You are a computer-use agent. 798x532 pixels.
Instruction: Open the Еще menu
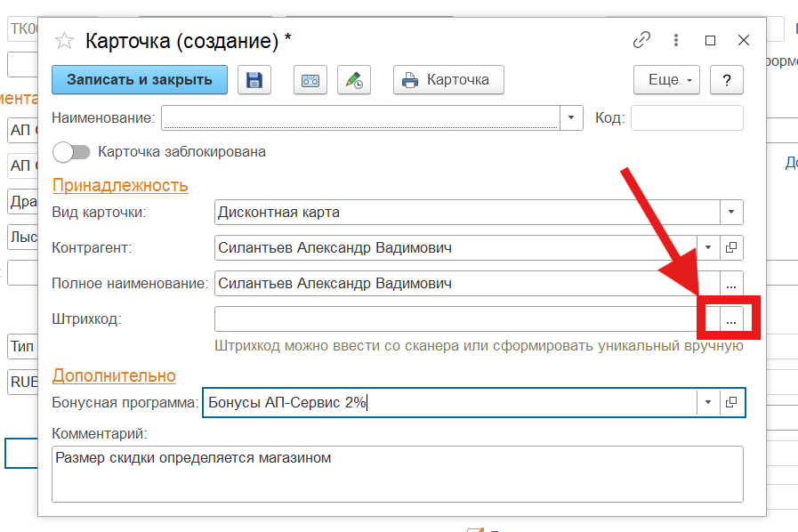click(666, 80)
